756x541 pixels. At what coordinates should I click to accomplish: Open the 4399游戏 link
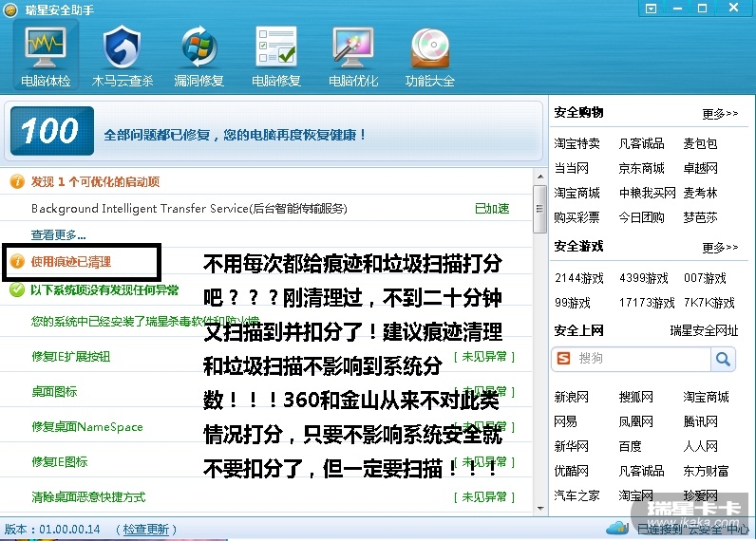click(644, 278)
